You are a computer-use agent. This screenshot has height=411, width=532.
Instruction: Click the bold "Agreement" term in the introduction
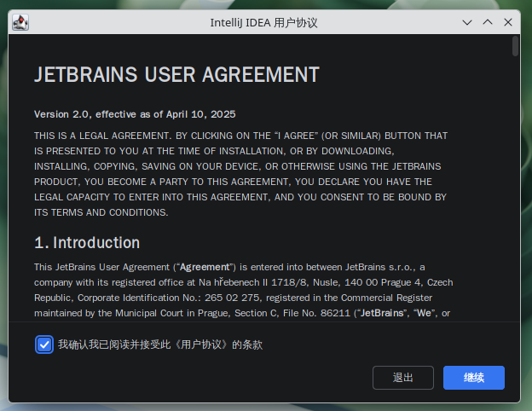click(x=205, y=267)
